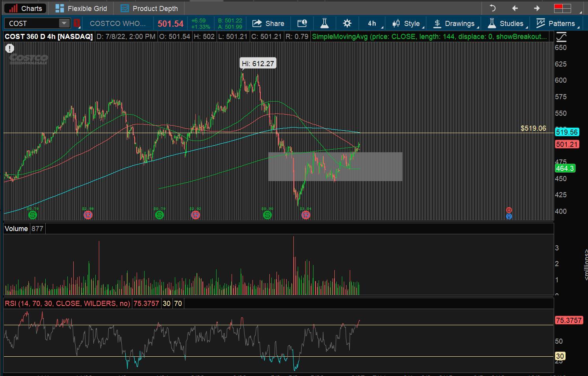Click the bid/ask B: 501.22 box
The image size is (588, 376).
tap(230, 24)
